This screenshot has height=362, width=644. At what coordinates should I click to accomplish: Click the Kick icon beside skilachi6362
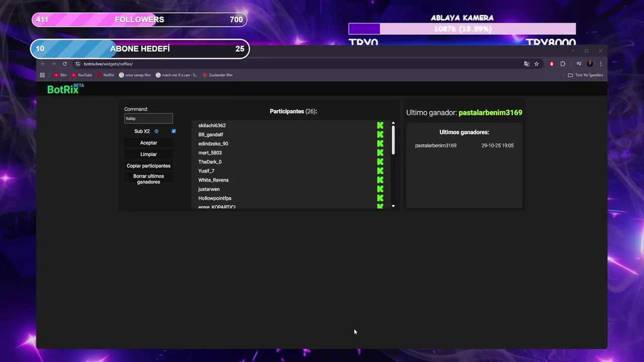point(380,125)
